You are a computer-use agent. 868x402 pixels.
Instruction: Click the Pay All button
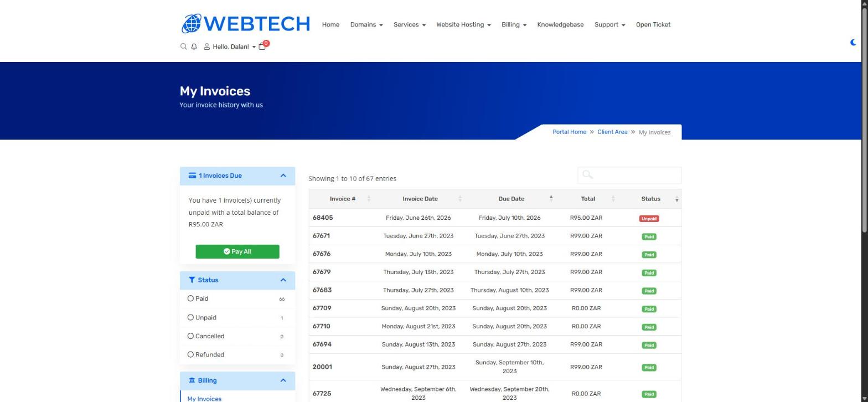[x=237, y=251]
